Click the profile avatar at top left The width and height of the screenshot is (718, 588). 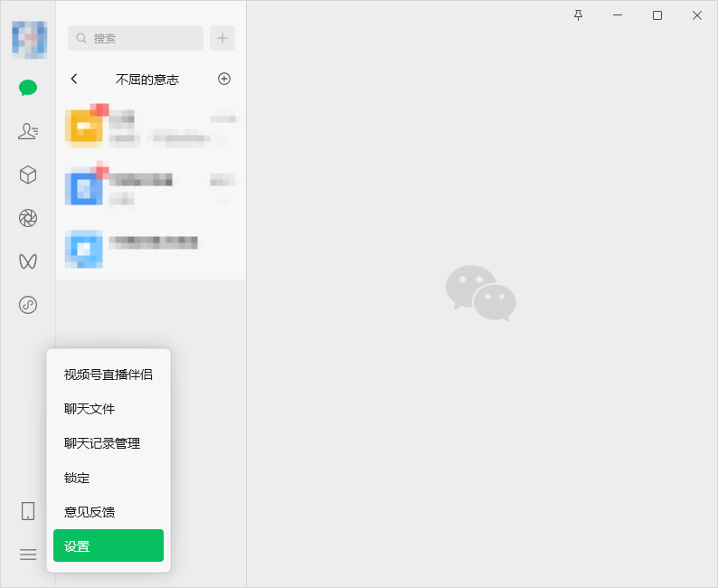click(29, 40)
